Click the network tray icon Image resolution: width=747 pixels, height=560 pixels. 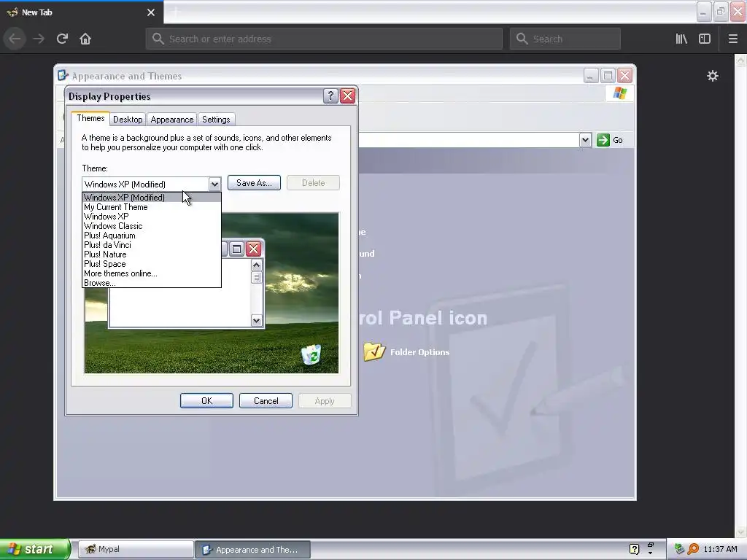click(x=679, y=549)
